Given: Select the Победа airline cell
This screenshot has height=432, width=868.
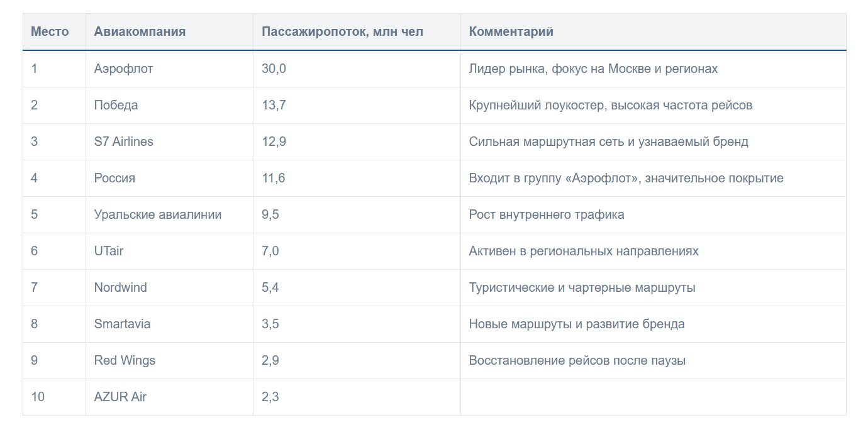Looking at the screenshot, I should click(x=116, y=105).
